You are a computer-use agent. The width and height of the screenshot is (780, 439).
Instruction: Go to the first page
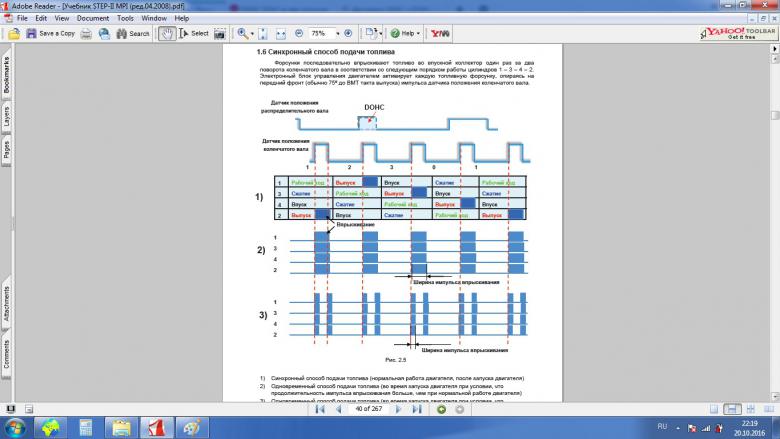(x=320, y=409)
